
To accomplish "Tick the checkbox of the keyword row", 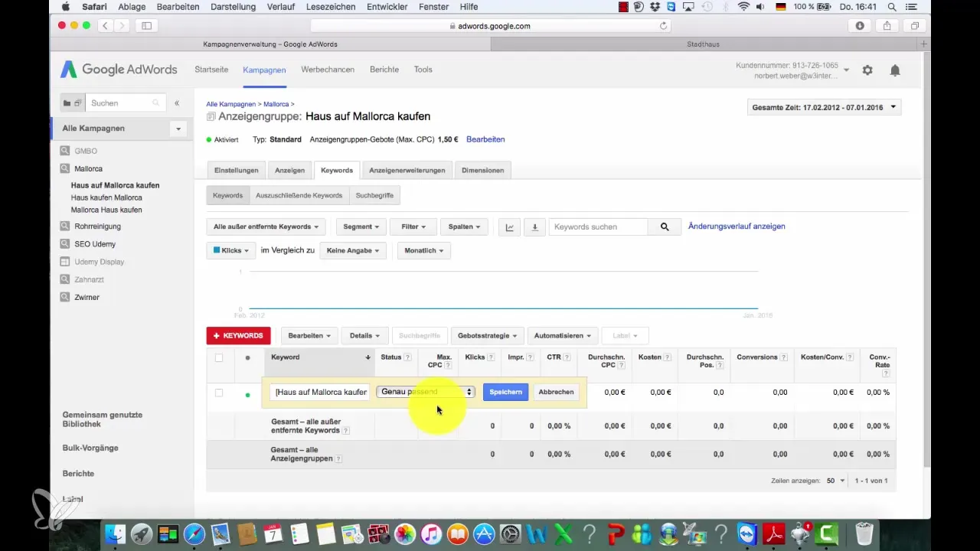I will (219, 393).
